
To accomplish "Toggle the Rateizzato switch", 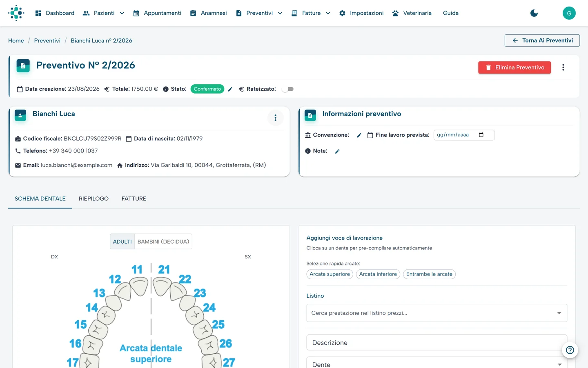I will pyautogui.click(x=288, y=89).
